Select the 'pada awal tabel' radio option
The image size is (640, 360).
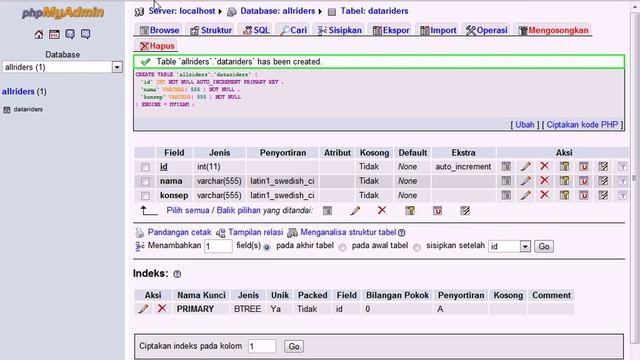(x=342, y=247)
